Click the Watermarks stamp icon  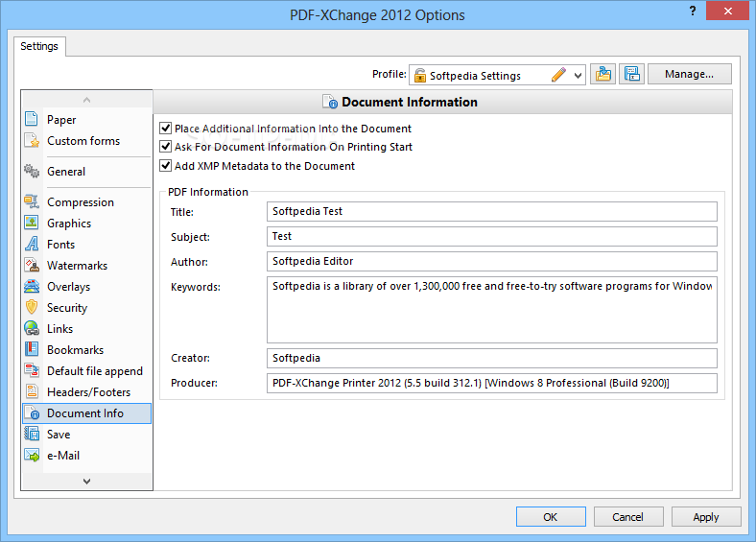click(32, 265)
